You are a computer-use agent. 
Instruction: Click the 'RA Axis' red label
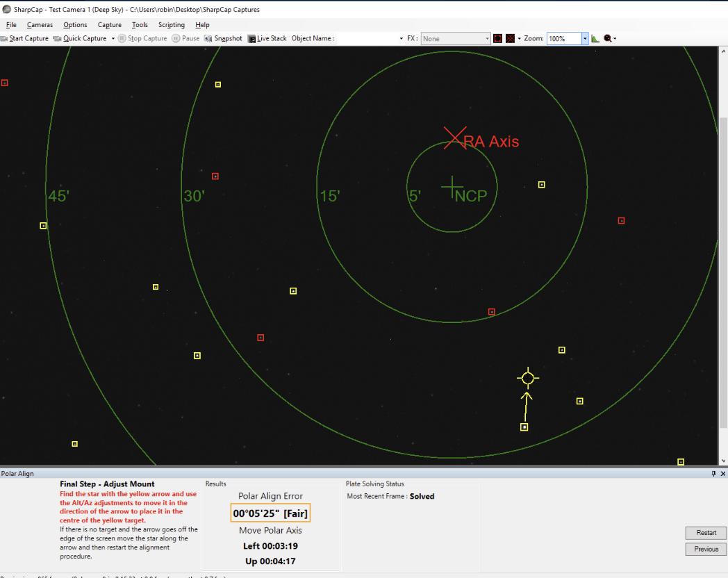coord(491,141)
